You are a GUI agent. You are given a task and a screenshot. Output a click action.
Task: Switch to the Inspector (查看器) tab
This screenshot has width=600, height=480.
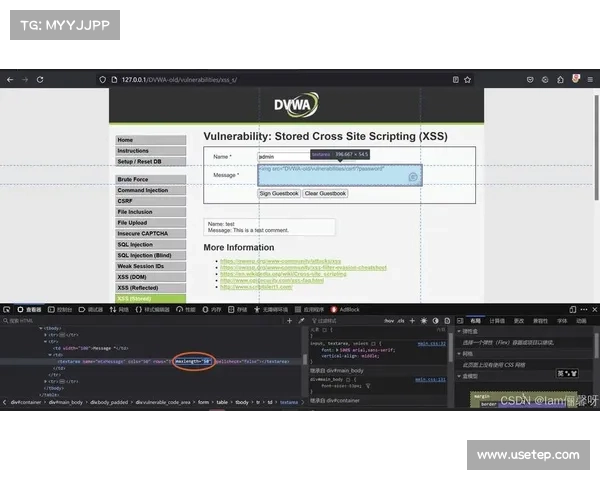point(29,309)
